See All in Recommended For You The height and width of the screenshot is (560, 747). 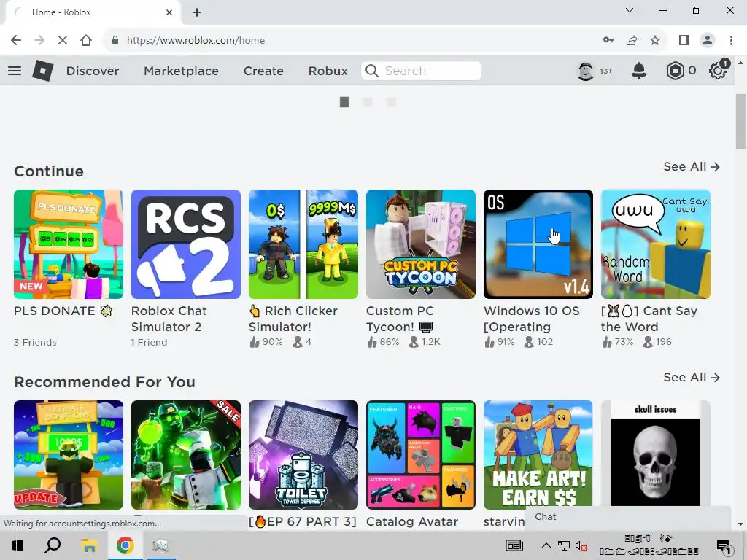pos(692,377)
